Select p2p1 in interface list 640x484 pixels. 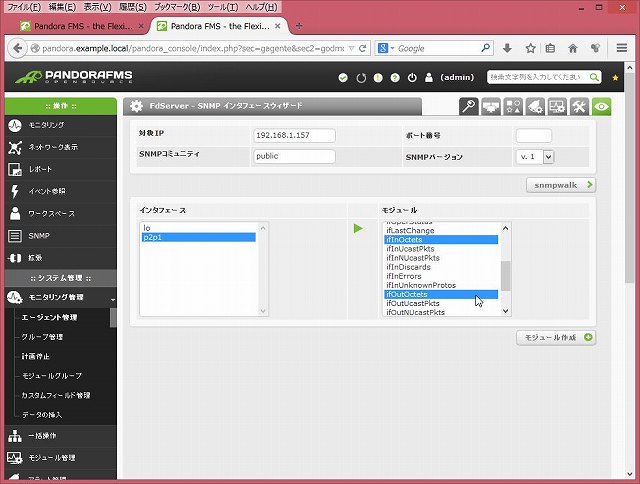pyautogui.click(x=199, y=237)
